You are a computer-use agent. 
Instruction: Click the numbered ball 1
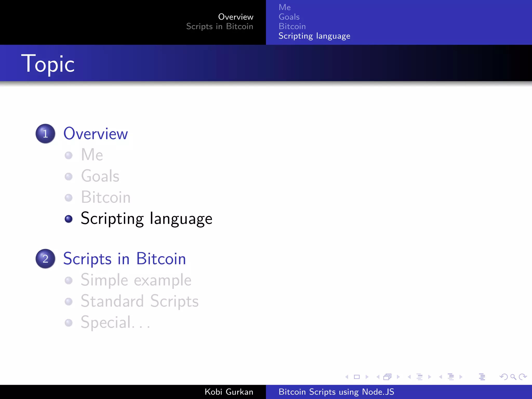45,134
